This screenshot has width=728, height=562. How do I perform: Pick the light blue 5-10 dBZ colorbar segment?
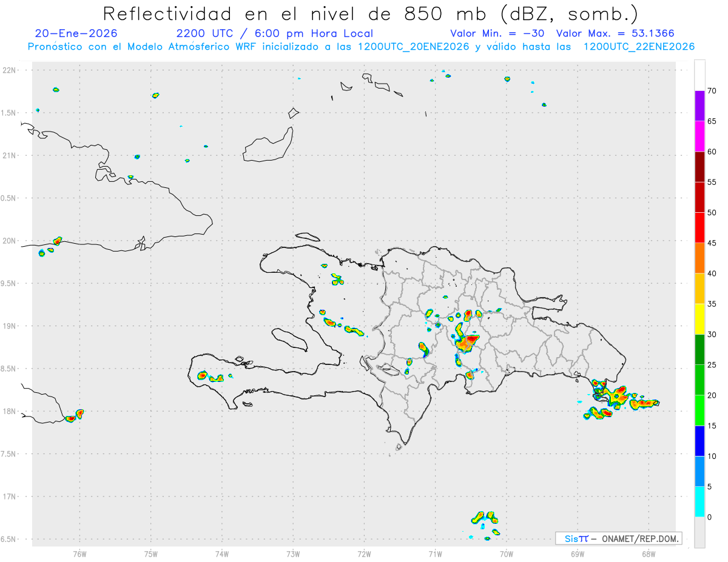click(699, 471)
